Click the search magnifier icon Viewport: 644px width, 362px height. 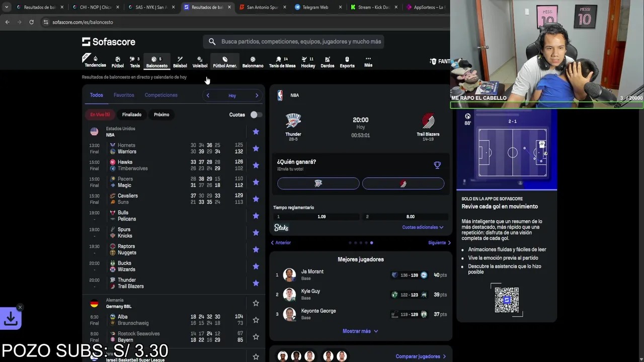pos(212,42)
